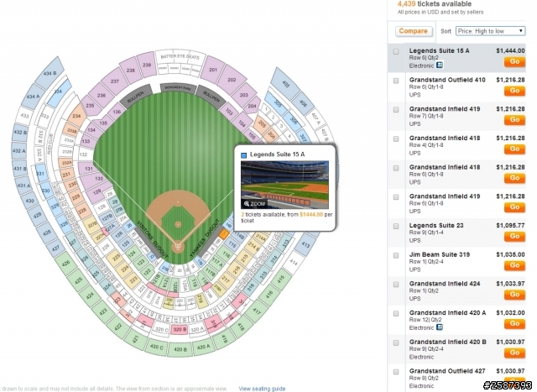Screen dimensions: 537x392
Task: Check the Legends Suite 15 A compare checkbox
Action: pyautogui.click(x=396, y=52)
